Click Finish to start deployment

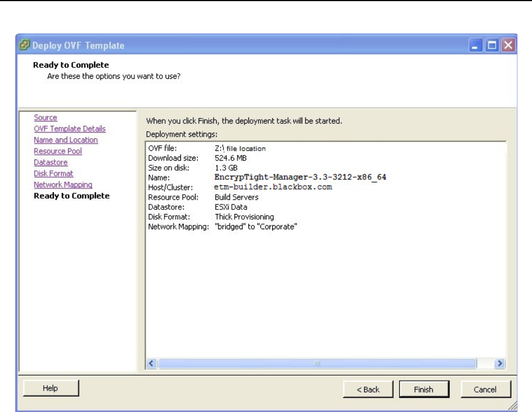click(x=423, y=389)
